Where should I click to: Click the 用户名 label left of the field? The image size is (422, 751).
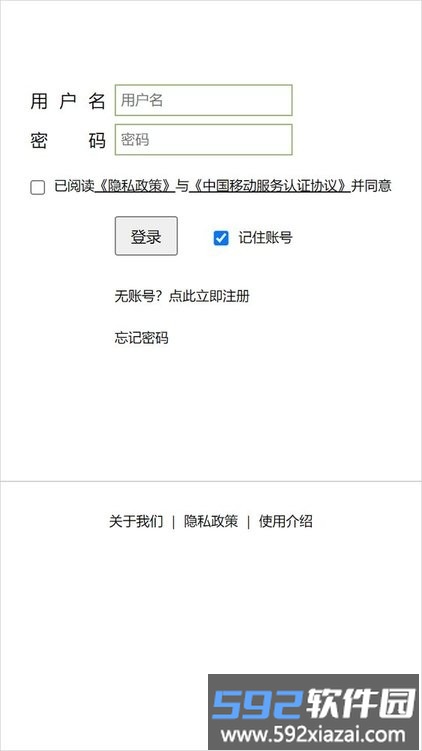pyautogui.click(x=68, y=101)
